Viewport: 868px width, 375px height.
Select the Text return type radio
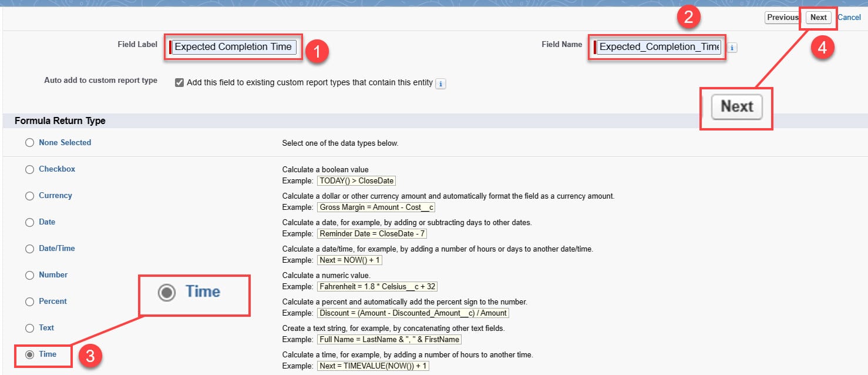[x=29, y=328]
